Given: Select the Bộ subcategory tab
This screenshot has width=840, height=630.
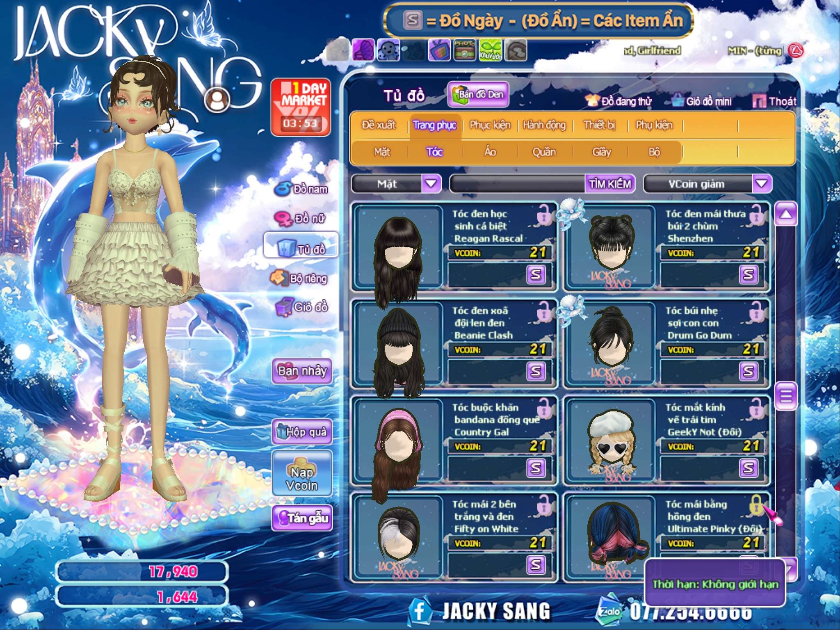Looking at the screenshot, I should coord(654,152).
